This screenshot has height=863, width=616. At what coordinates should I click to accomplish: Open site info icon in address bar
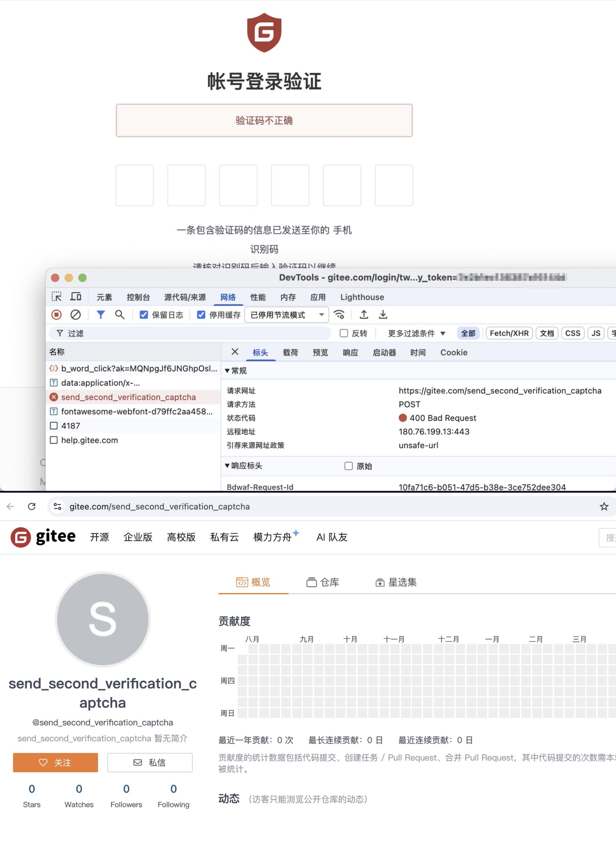pyautogui.click(x=58, y=506)
